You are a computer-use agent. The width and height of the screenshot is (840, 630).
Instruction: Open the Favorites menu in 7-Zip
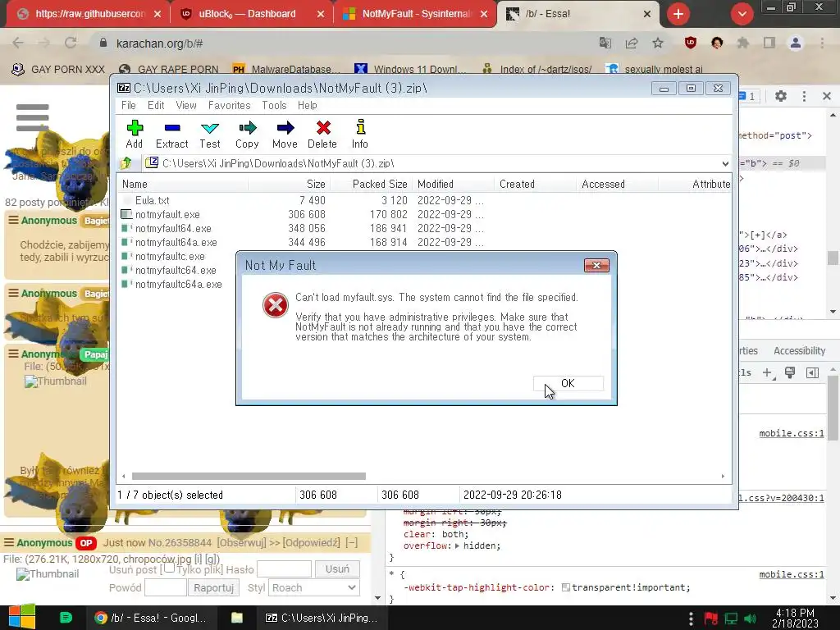click(230, 106)
